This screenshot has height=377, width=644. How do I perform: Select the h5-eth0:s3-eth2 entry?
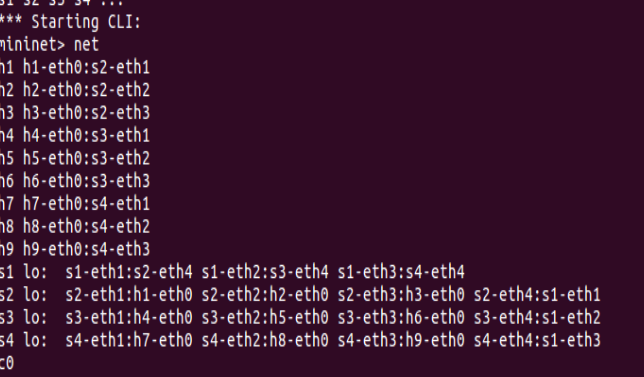click(x=87, y=158)
